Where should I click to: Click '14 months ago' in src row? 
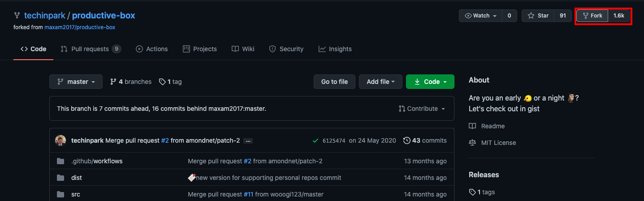[x=425, y=194]
